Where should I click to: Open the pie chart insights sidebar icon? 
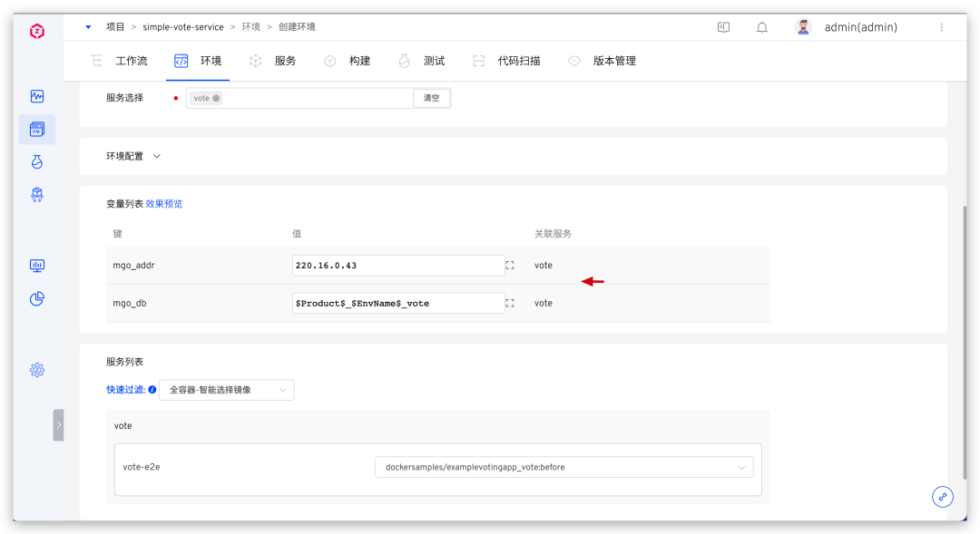(x=37, y=298)
